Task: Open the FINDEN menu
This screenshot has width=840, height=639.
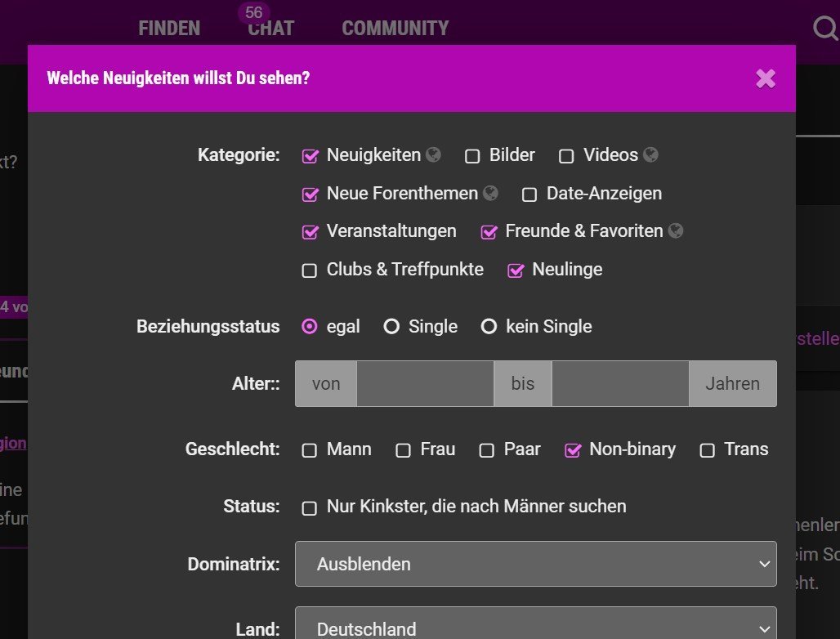Action: (x=169, y=29)
